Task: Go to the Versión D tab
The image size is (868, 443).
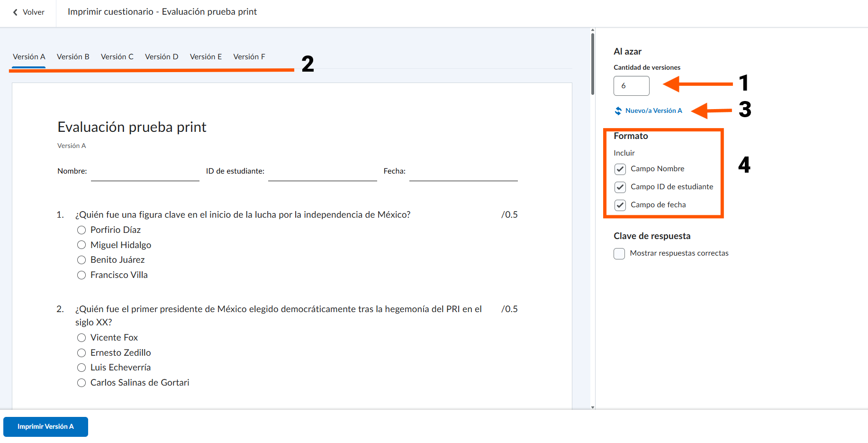Action: coord(162,57)
